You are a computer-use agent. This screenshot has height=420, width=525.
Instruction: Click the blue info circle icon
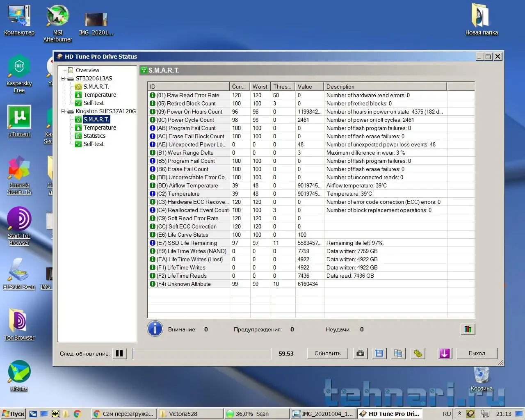coord(155,329)
